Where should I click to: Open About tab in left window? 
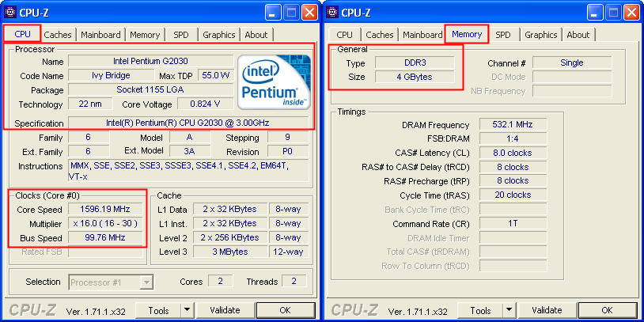pos(256,35)
